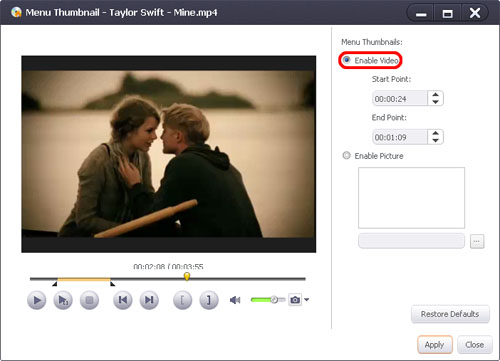Click the Start Point time field
Screen dimensions: 500x361
click(399, 99)
